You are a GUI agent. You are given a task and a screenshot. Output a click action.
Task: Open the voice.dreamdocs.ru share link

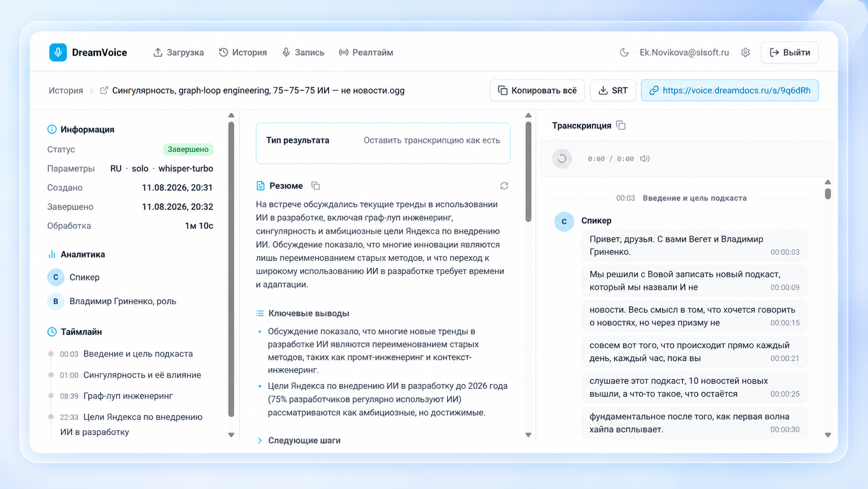tap(730, 90)
